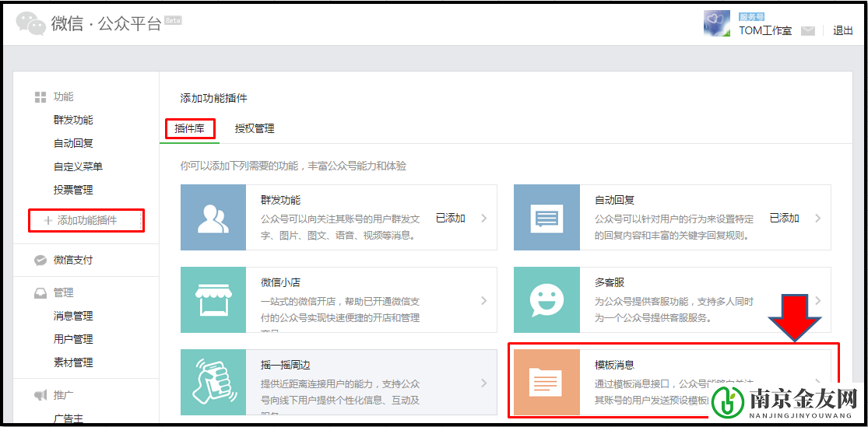Click the plus icon beside 添加功能插件
The width and height of the screenshot is (868, 427).
48,220
